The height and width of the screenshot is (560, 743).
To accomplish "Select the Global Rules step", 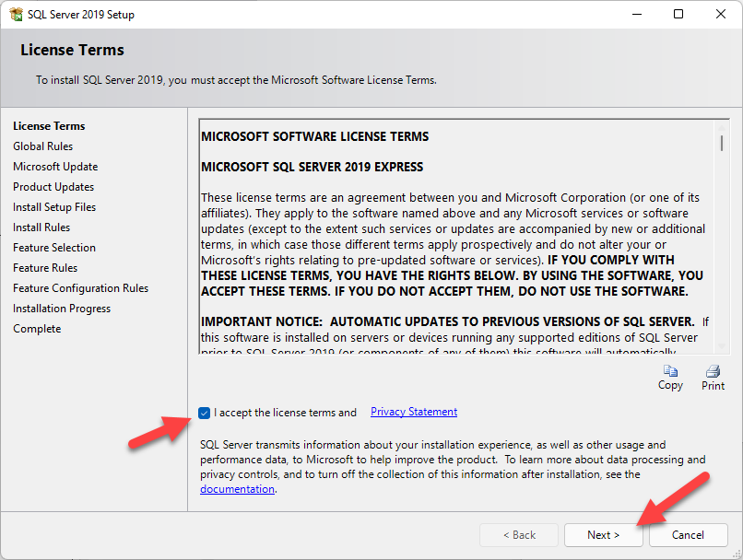I will [x=42, y=146].
